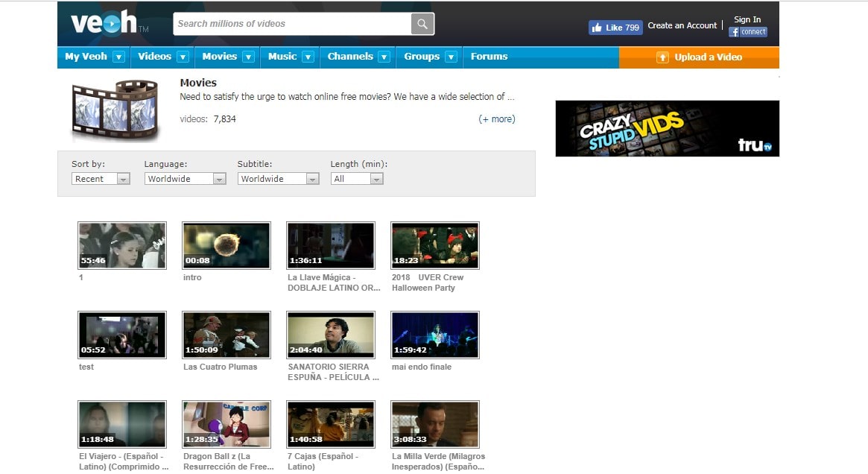Click Las Cuatro Plumas title link
The height and width of the screenshot is (474, 868).
tap(221, 367)
